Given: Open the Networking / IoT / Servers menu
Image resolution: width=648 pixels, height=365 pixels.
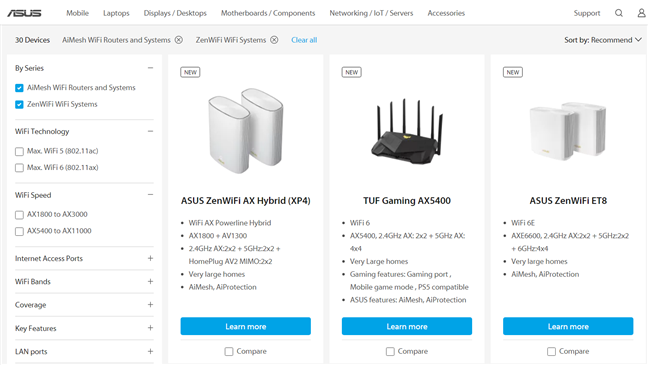Looking at the screenshot, I should [x=371, y=13].
